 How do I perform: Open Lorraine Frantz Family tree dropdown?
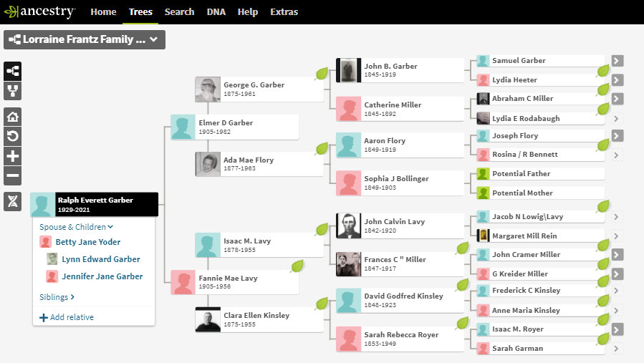[85, 40]
